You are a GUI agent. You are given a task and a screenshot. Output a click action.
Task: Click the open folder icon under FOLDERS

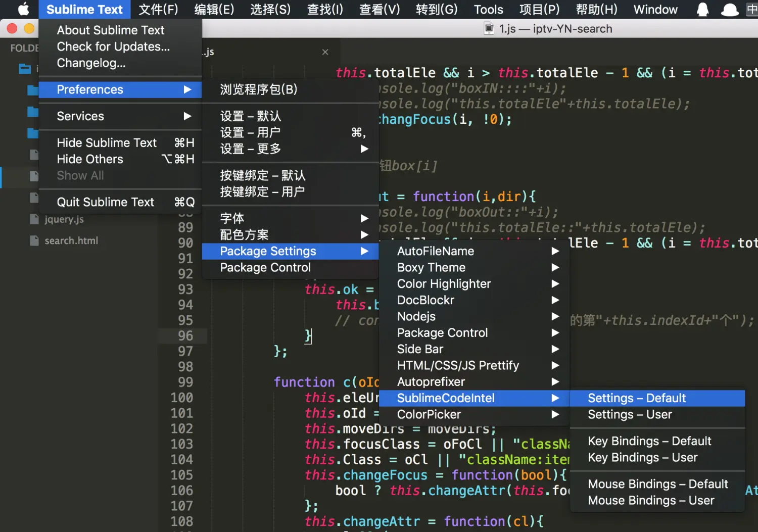click(25, 68)
